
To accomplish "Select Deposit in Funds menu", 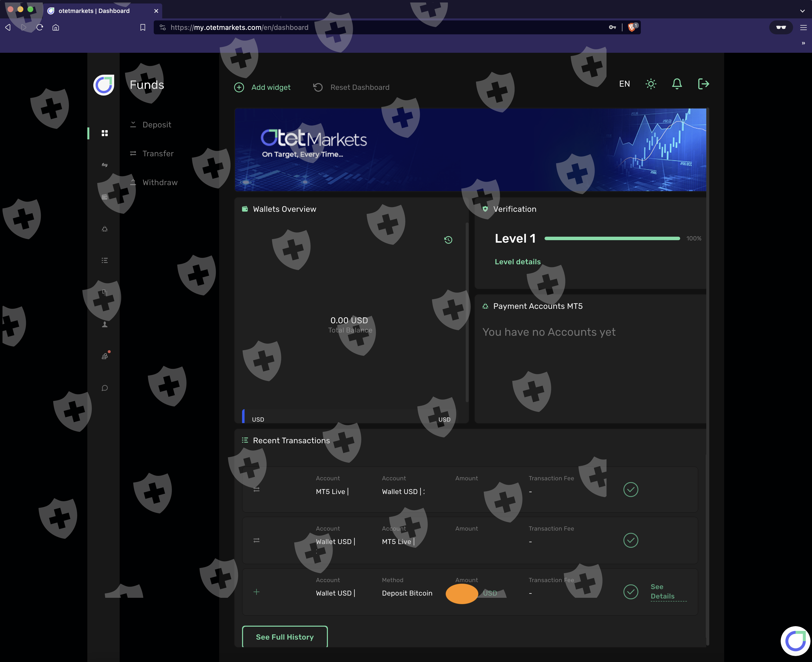I will [x=157, y=125].
